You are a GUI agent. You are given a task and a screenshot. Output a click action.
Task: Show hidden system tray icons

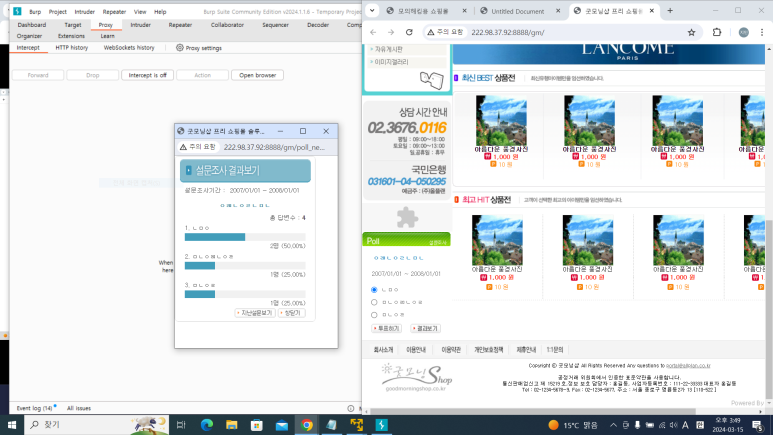tap(613, 425)
